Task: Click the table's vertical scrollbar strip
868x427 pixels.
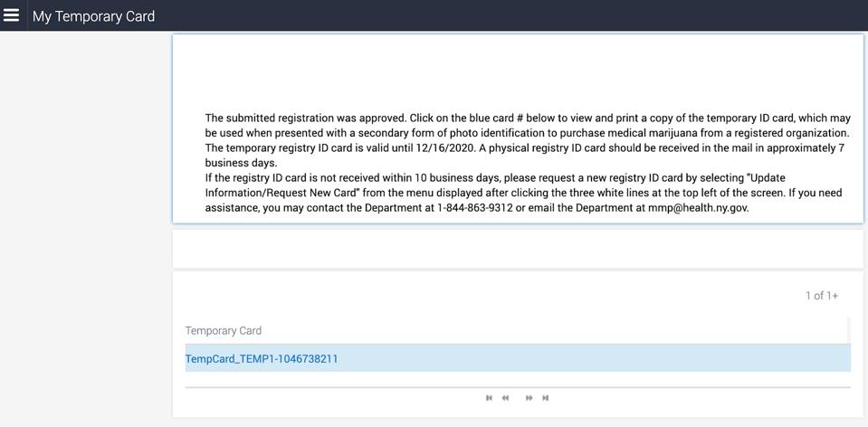Action: click(848, 331)
